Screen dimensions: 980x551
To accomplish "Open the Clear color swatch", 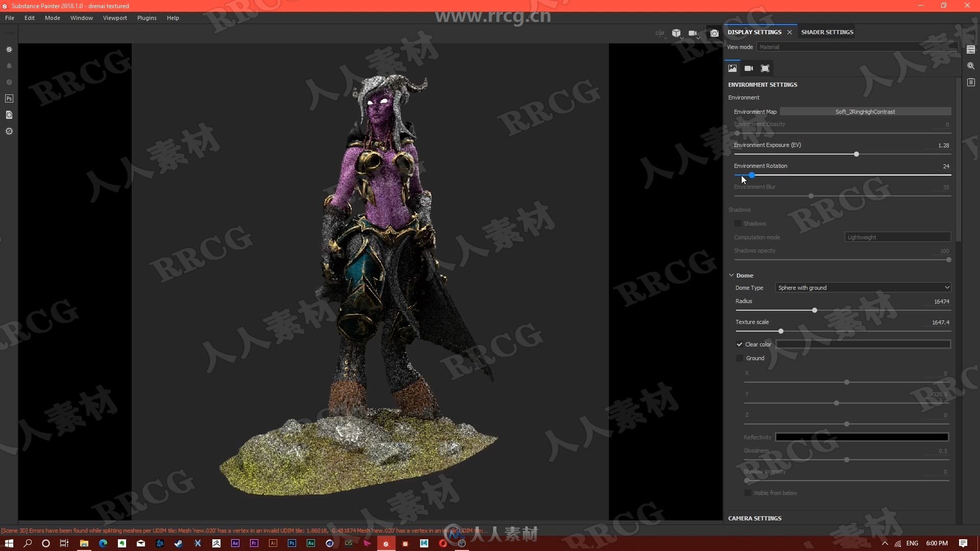I will click(x=863, y=344).
